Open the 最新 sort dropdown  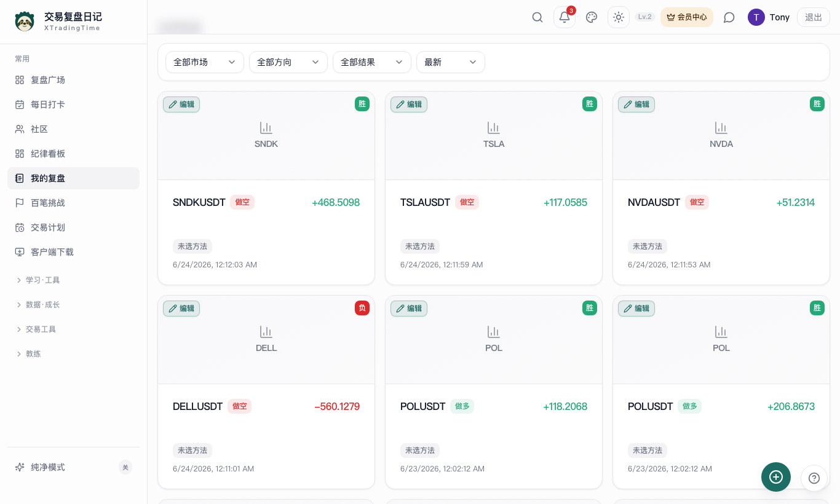point(451,62)
